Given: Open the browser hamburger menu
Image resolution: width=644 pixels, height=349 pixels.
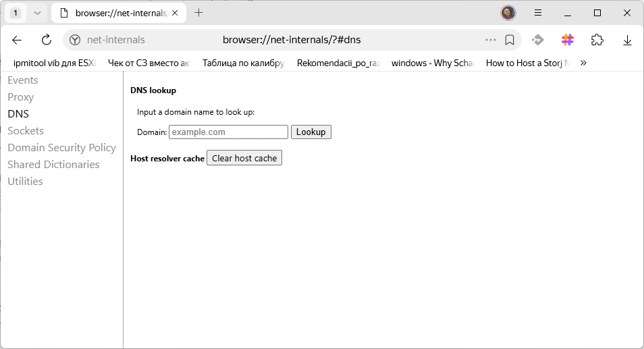Looking at the screenshot, I should [x=537, y=13].
